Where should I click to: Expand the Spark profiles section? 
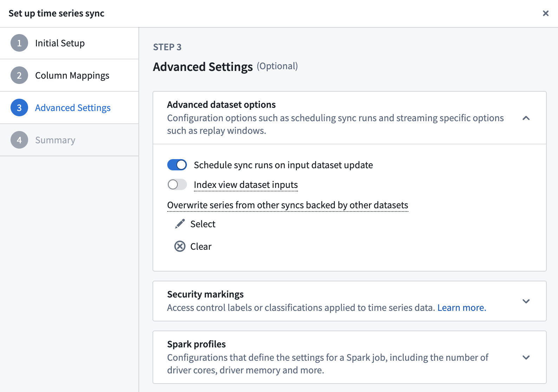[526, 358]
